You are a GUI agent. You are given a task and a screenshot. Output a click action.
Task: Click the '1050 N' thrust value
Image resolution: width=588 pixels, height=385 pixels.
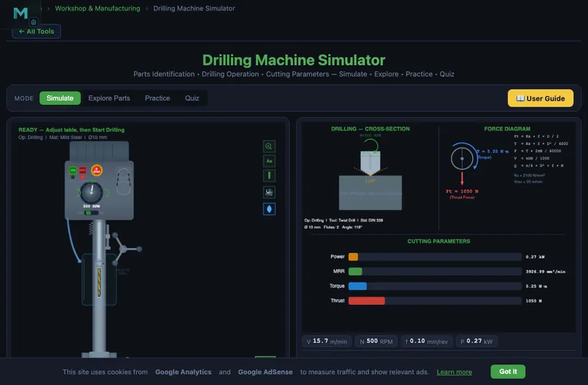point(533,301)
